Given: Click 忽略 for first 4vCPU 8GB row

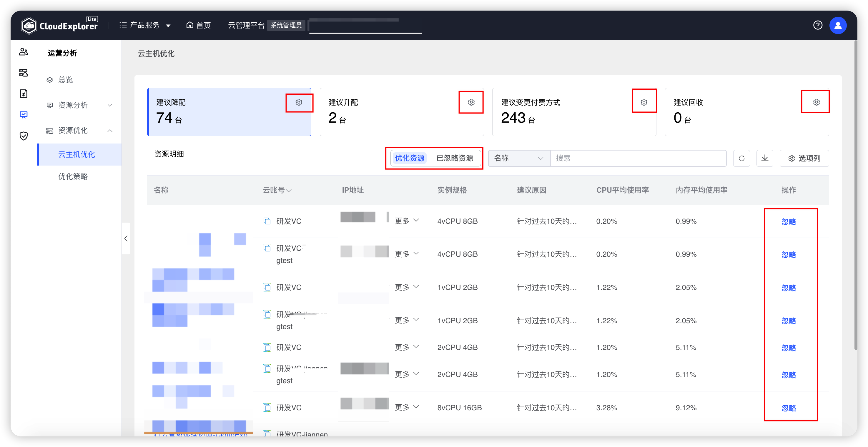Looking at the screenshot, I should click(x=789, y=222).
